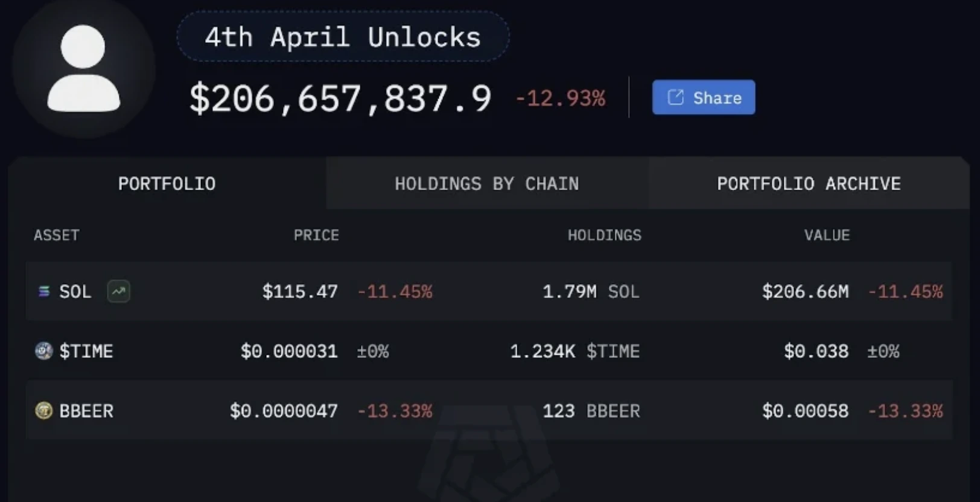The image size is (980, 502).
Task: Click the total portfolio value $206,657,837.9
Action: tap(340, 98)
